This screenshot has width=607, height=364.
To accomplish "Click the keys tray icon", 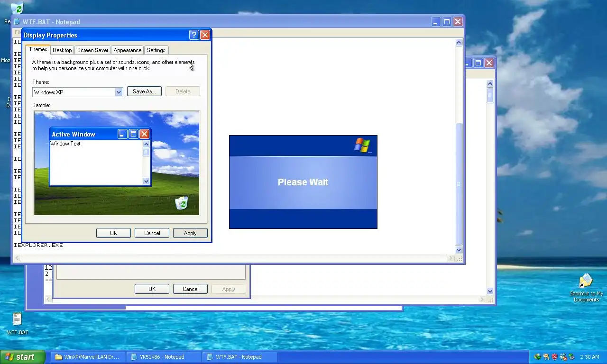I will click(x=546, y=357).
